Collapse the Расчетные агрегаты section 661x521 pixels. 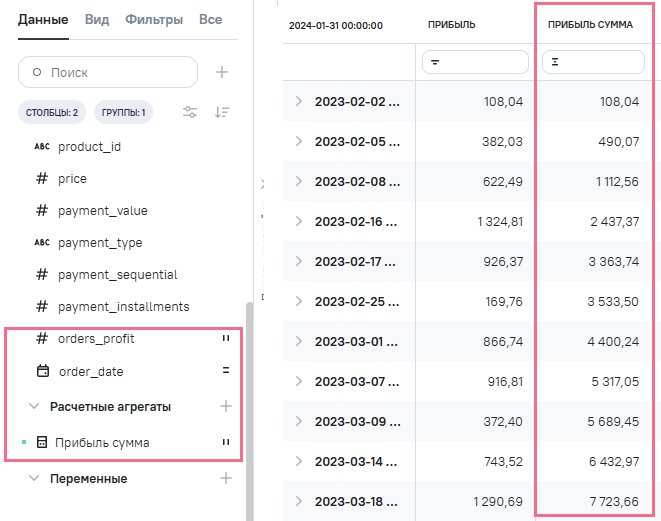point(34,407)
